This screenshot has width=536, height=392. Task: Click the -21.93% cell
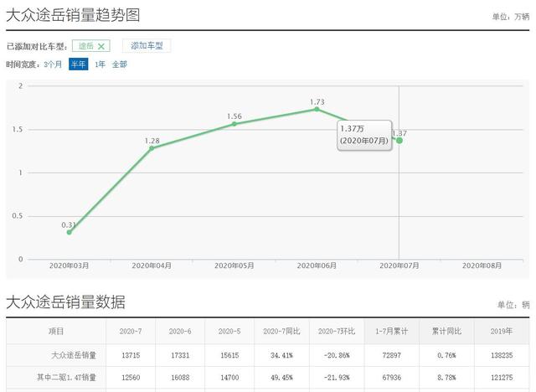(x=337, y=378)
